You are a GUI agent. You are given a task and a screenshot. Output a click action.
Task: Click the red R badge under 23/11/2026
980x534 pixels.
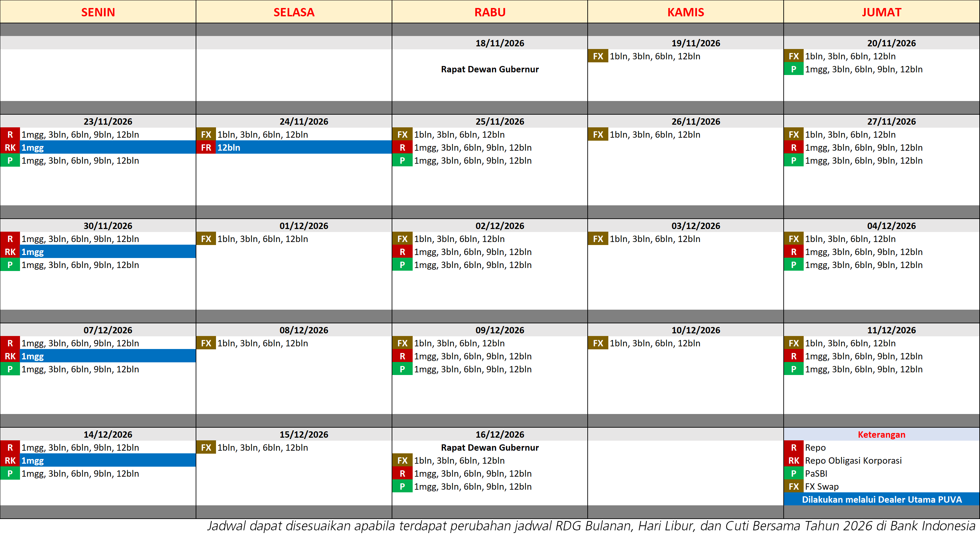(x=10, y=135)
